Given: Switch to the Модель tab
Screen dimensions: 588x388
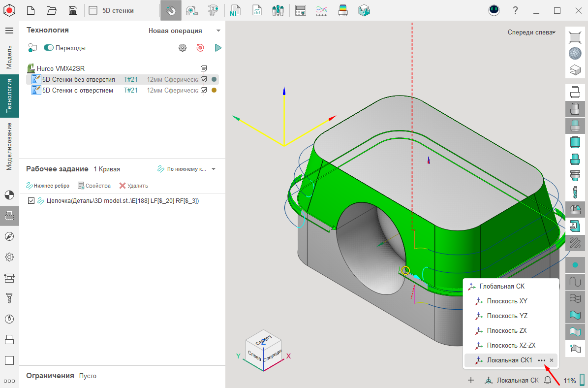Looking at the screenshot, I should point(9,57).
